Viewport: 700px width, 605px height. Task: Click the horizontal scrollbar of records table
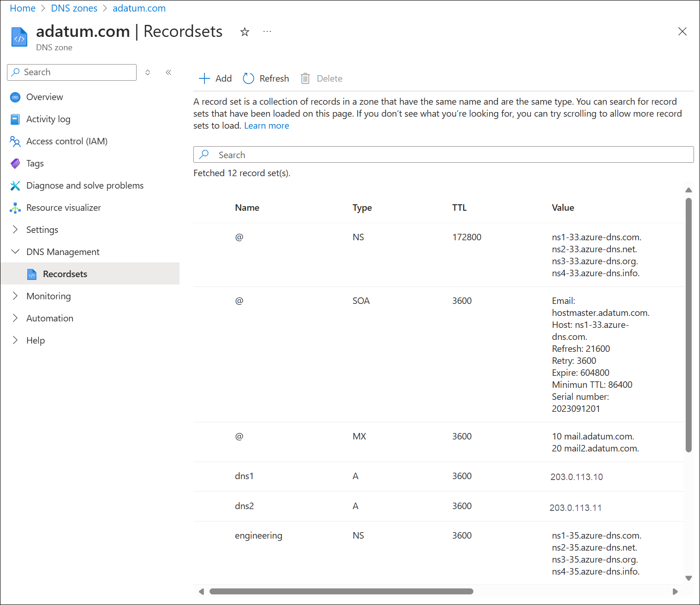(x=341, y=591)
